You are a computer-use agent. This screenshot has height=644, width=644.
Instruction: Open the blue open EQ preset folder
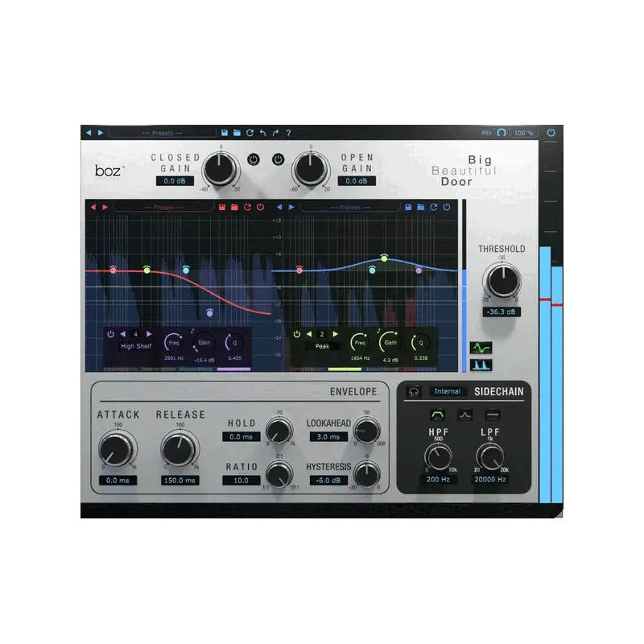[420, 207]
